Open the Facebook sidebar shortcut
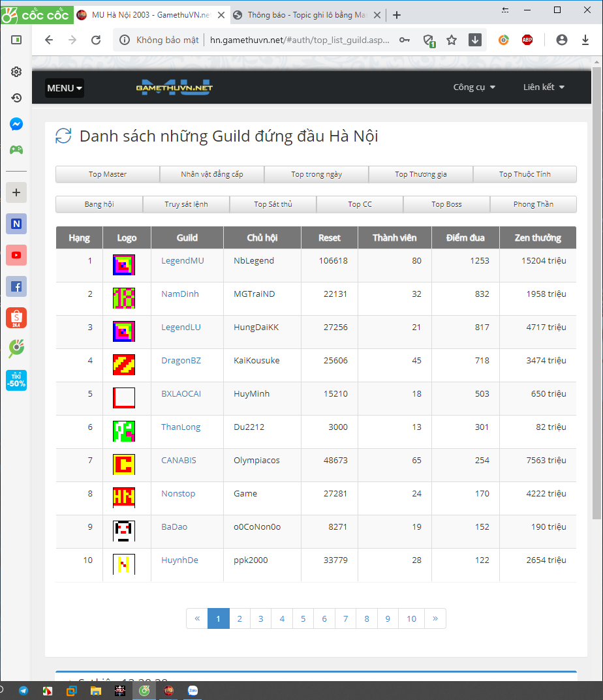 pos(16,286)
